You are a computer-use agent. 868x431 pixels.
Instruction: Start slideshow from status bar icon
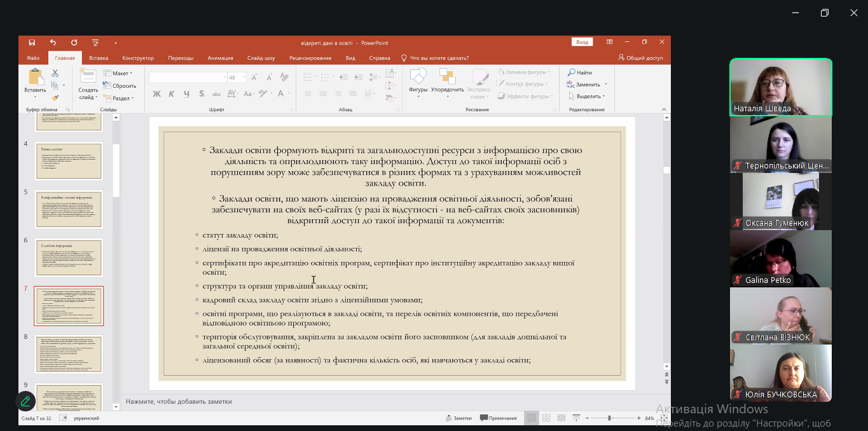click(576, 418)
